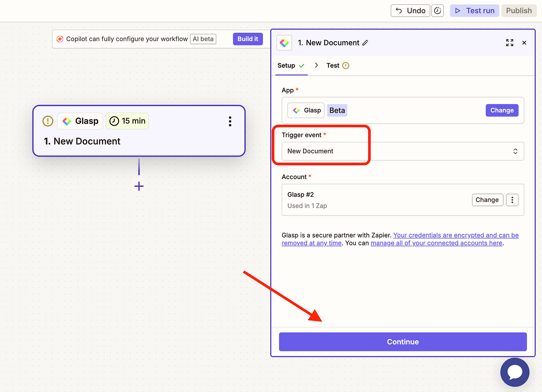Change the selected app
The width and height of the screenshot is (542, 392).
click(x=502, y=110)
